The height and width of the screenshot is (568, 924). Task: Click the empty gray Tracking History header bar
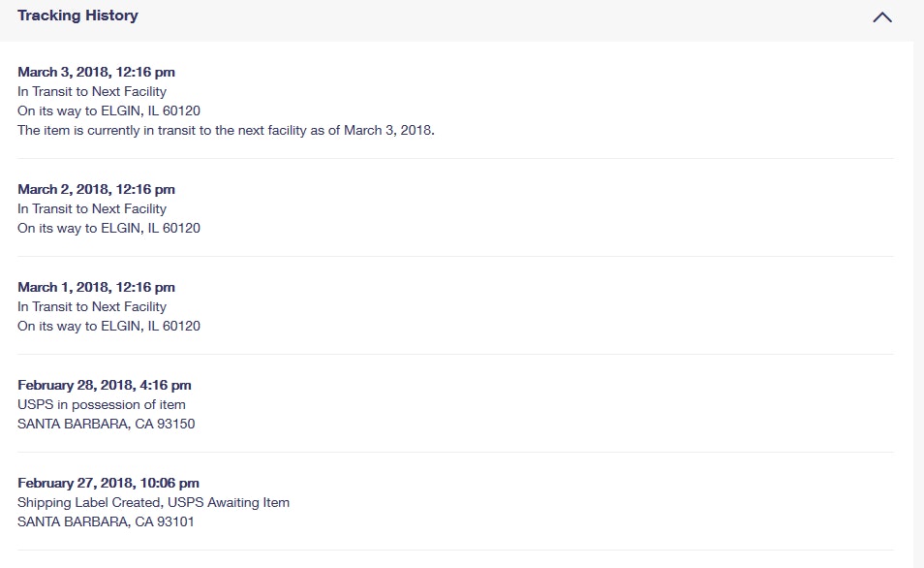coord(484,17)
